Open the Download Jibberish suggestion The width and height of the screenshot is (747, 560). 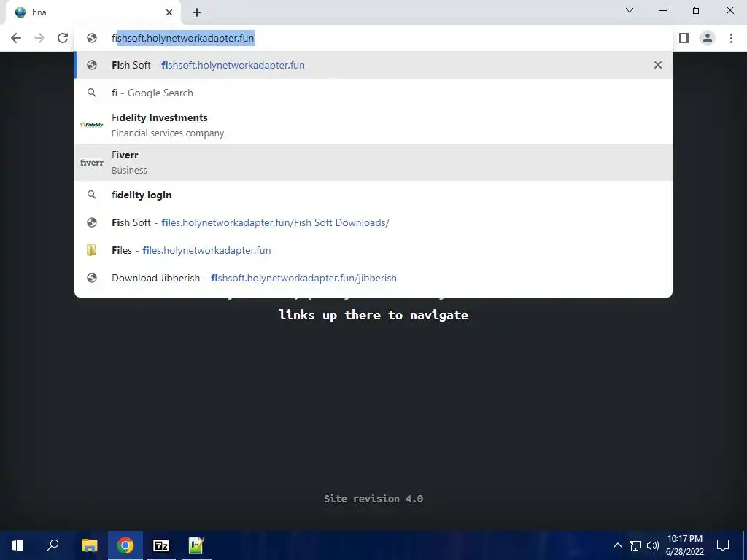(373, 278)
